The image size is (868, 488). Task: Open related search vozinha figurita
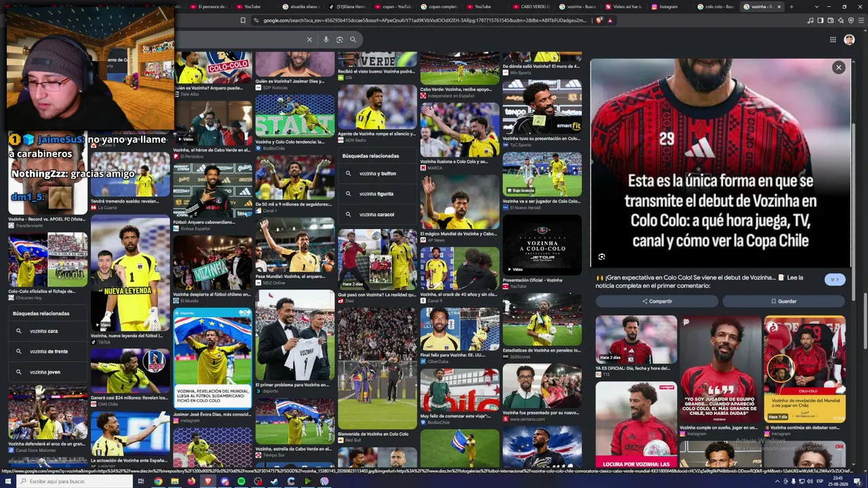tap(378, 194)
